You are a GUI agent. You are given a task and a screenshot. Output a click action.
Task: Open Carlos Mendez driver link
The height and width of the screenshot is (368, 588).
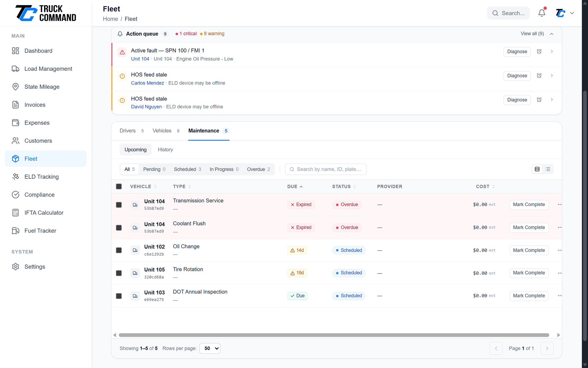click(x=147, y=83)
